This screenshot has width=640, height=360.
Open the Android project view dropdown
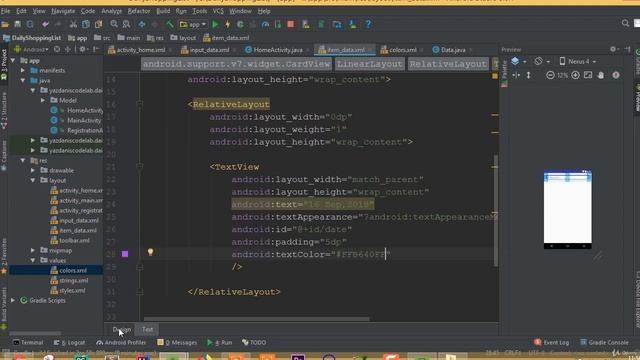pyautogui.click(x=31, y=49)
